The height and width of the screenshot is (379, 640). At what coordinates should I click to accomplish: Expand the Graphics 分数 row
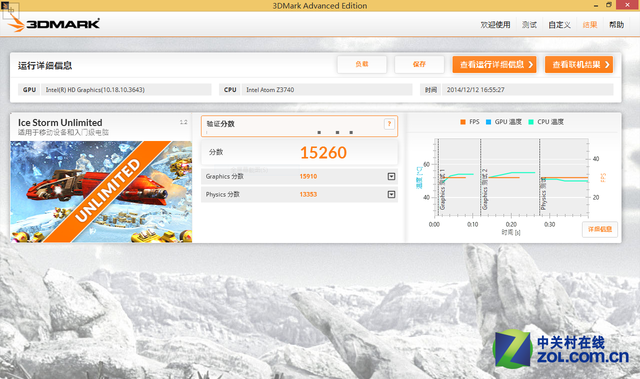pyautogui.click(x=391, y=176)
